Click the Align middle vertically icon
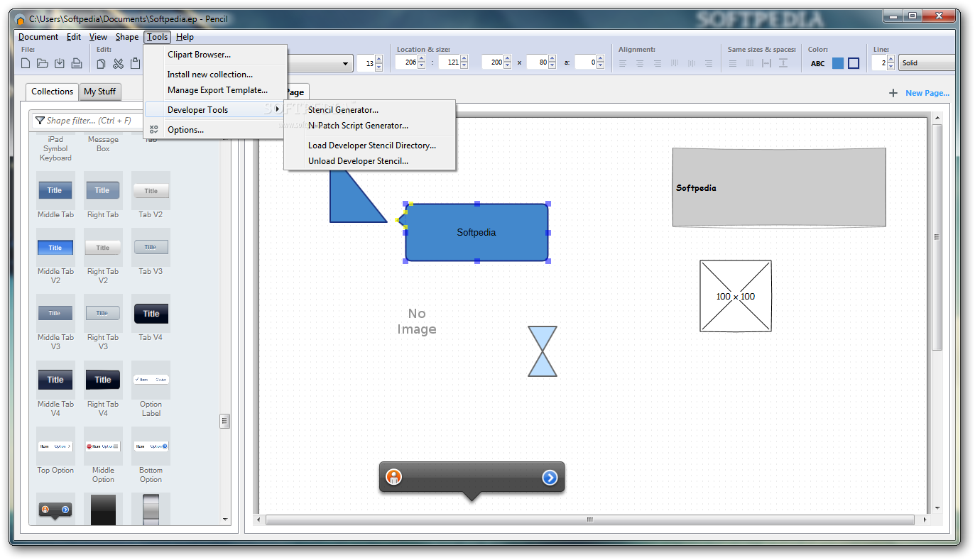The width and height of the screenshot is (975, 560). tap(691, 63)
